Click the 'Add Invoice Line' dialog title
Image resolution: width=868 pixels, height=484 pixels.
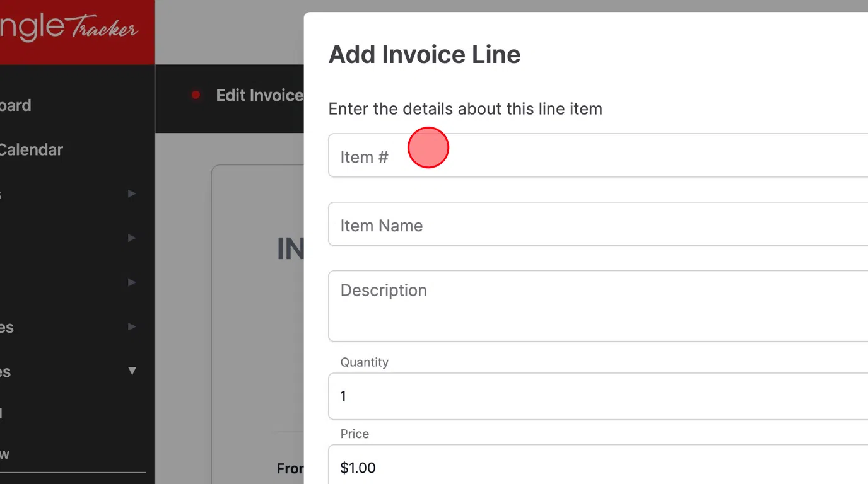[425, 54]
